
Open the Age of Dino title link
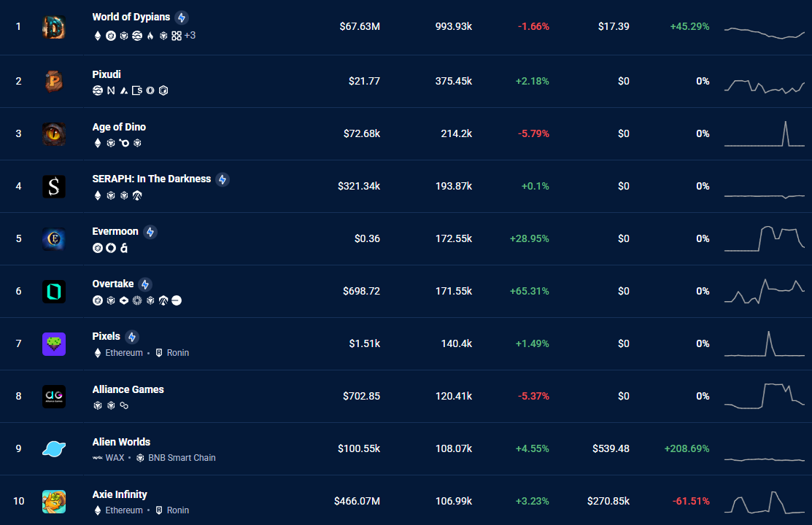click(x=119, y=127)
